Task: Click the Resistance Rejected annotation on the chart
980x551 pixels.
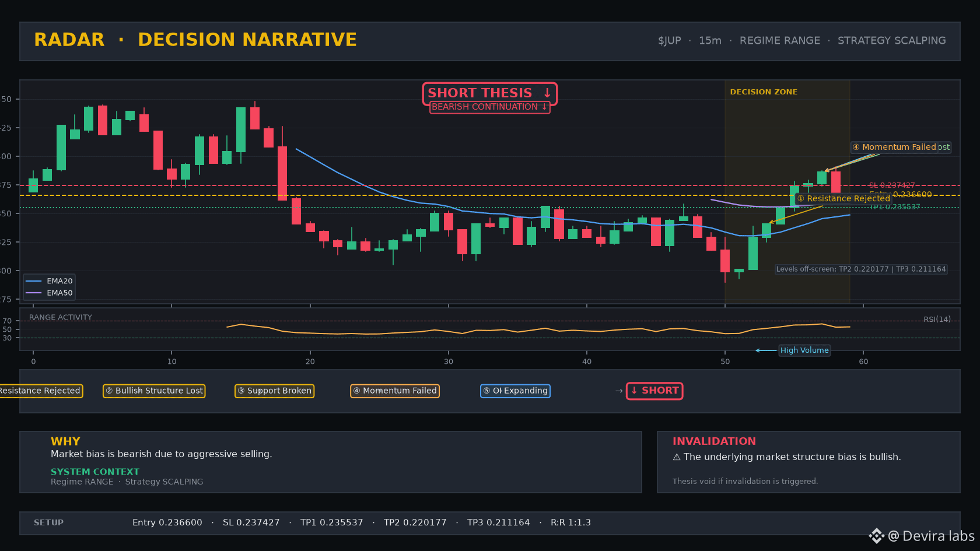Action: 843,199
